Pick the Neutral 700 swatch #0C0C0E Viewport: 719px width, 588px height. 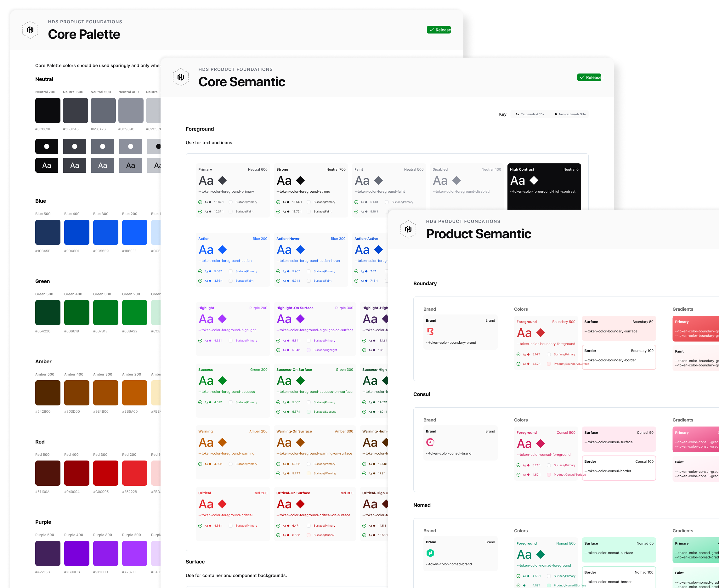coord(48,110)
